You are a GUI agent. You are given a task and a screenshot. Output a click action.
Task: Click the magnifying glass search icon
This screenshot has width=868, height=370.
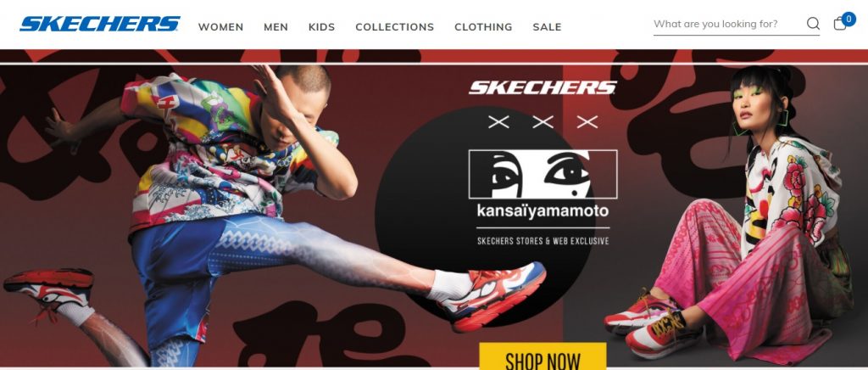click(813, 24)
